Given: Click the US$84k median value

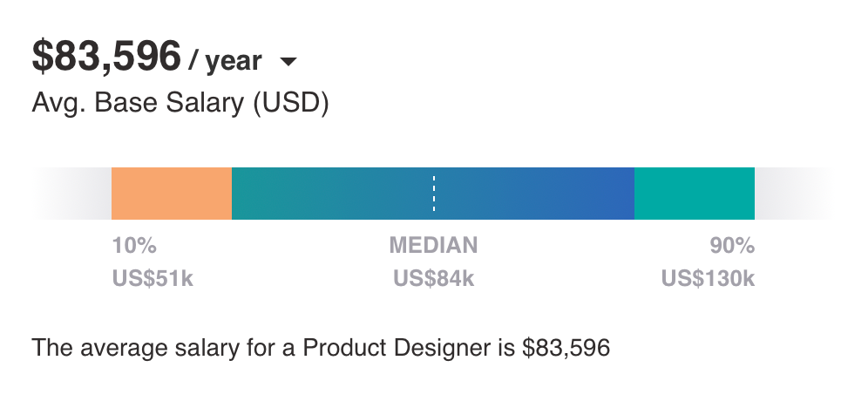Looking at the screenshot, I should 433,278.
